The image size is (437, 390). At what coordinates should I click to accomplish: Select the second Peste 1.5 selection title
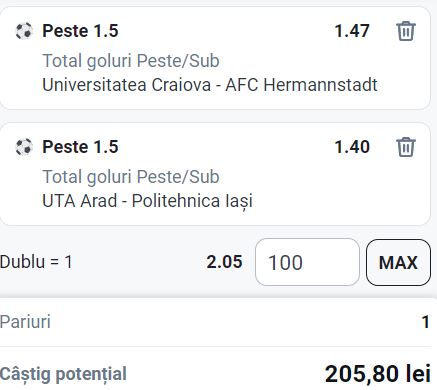point(80,147)
